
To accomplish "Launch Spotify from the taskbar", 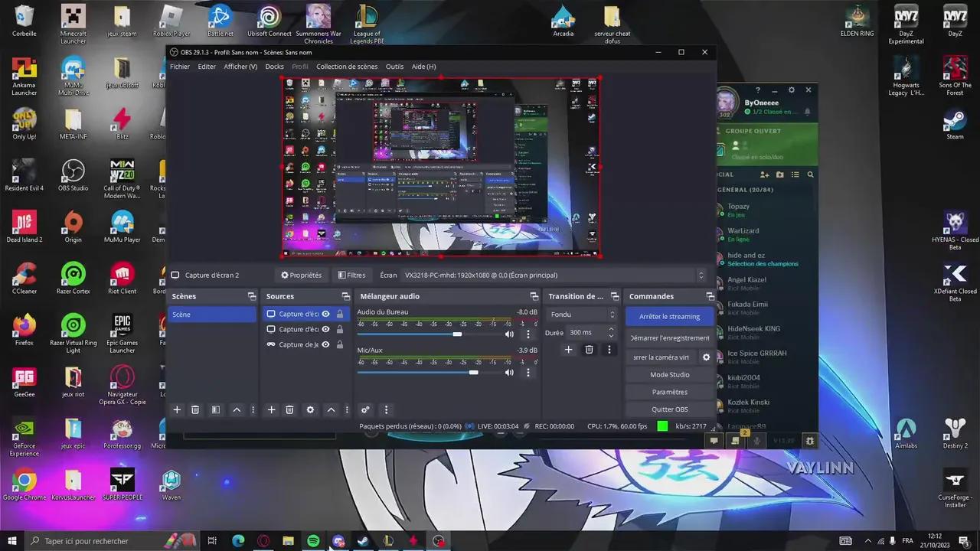I will (x=313, y=540).
